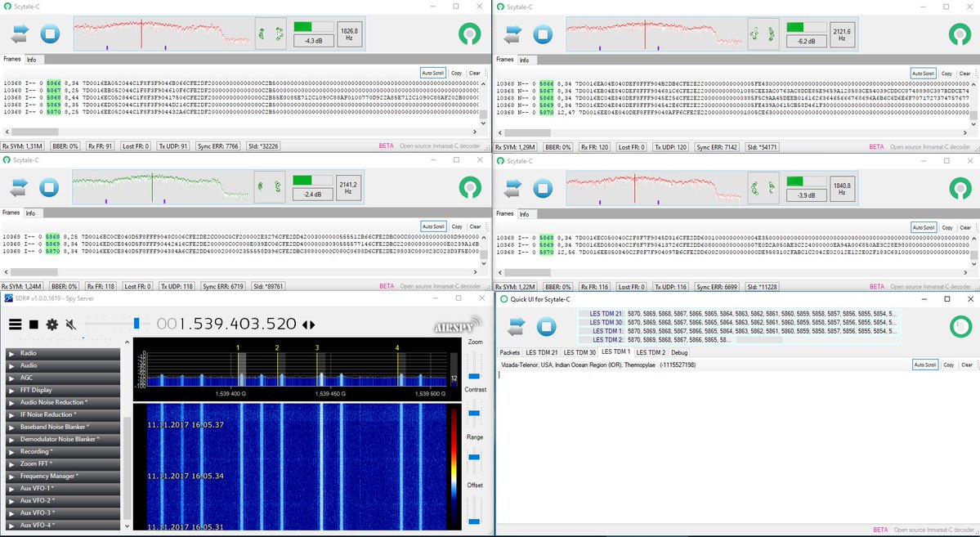Click the green circular logo in Quick UI
This screenshot has width=980, height=537.
(960, 326)
